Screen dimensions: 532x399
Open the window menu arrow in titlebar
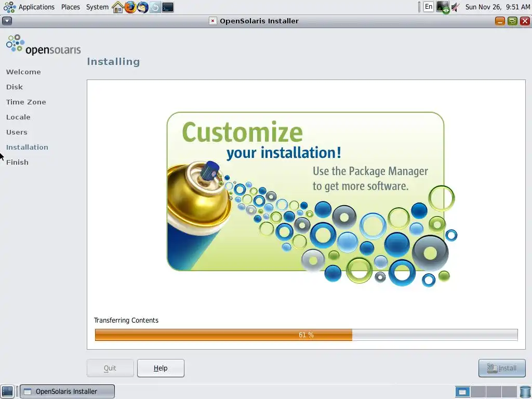pos(7,21)
